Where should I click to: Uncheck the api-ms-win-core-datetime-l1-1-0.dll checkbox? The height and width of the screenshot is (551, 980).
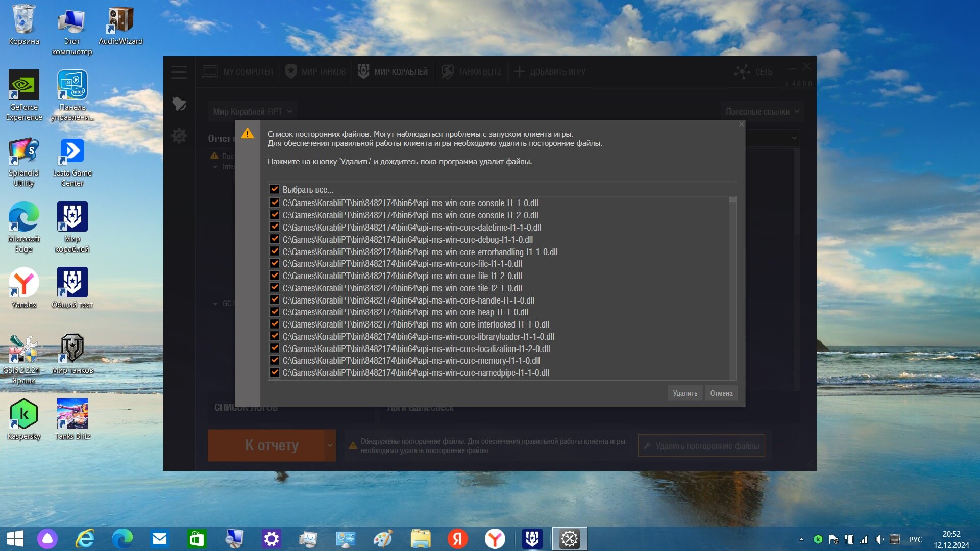pyautogui.click(x=275, y=227)
